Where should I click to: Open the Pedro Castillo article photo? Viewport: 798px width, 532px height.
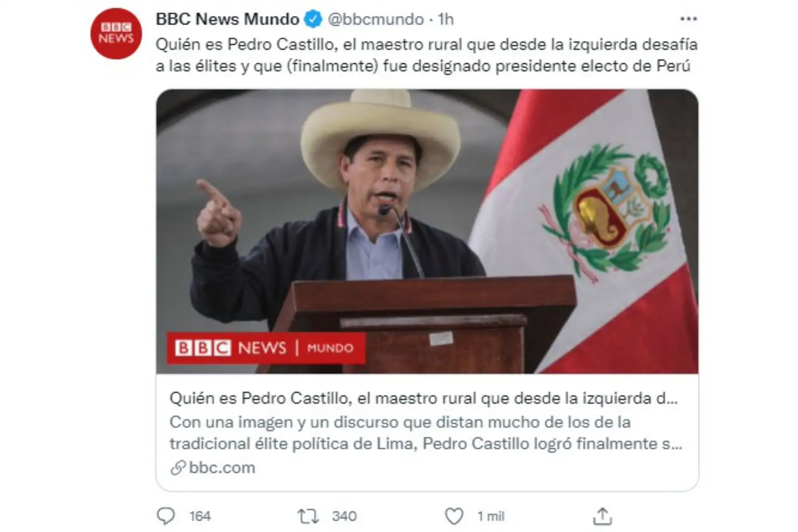(x=427, y=231)
